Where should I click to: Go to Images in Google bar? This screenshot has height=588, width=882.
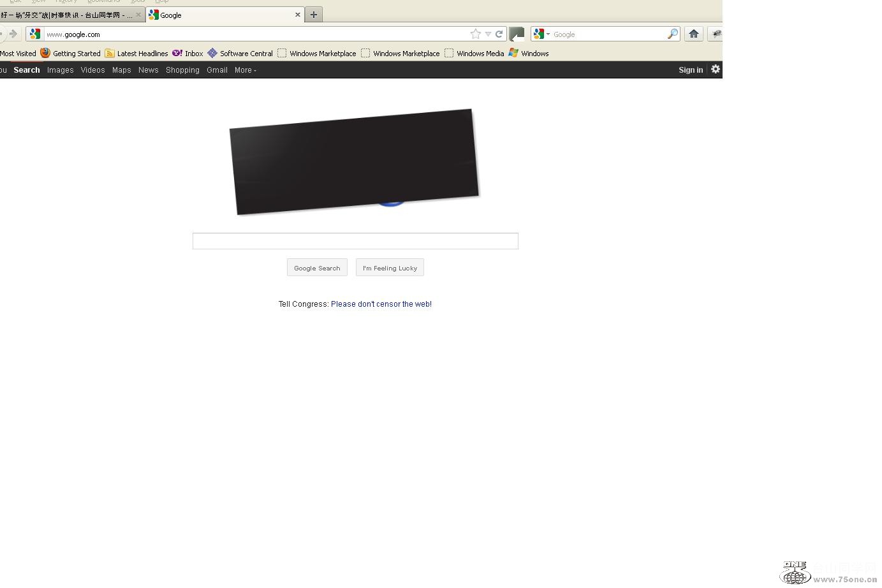(61, 70)
